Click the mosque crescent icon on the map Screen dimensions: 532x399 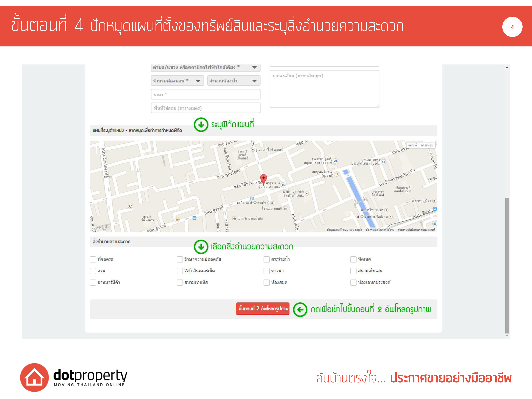pyautogui.click(x=130, y=206)
